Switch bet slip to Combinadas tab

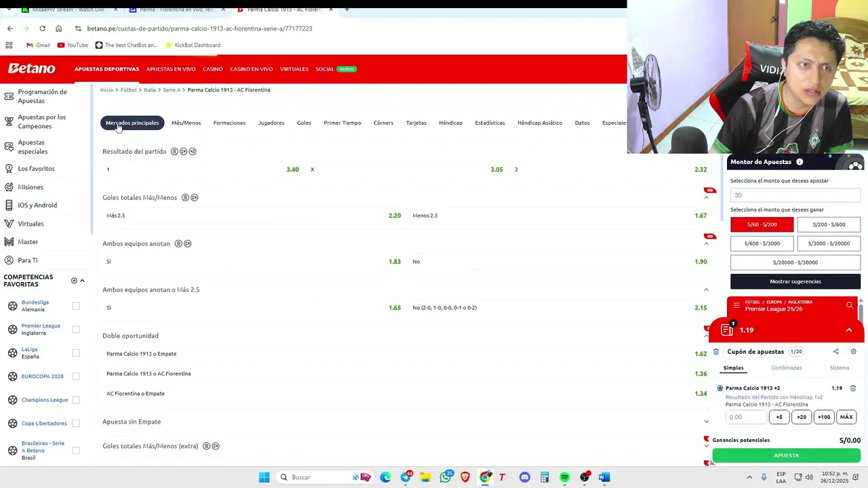coord(786,368)
